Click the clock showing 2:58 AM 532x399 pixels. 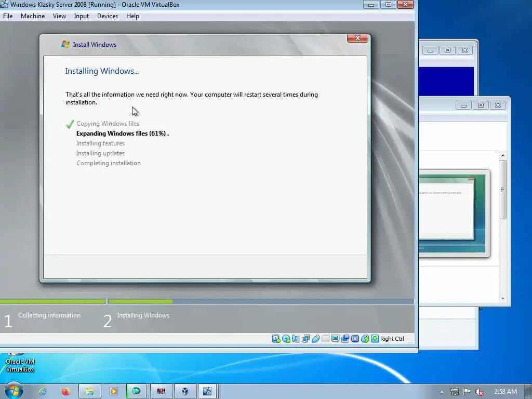pyautogui.click(x=505, y=392)
